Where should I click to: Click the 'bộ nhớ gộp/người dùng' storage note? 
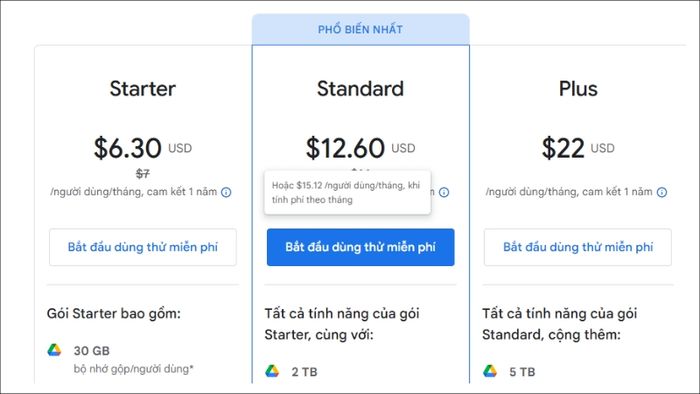(133, 369)
